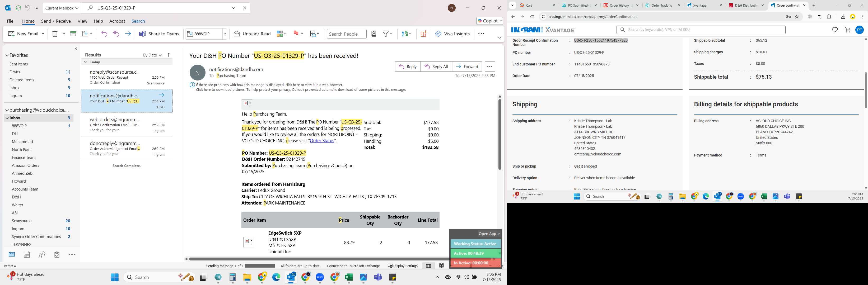The width and height of the screenshot is (868, 285).
Task: Click the Archive icon in Outlook ribbon
Action: 73,34
